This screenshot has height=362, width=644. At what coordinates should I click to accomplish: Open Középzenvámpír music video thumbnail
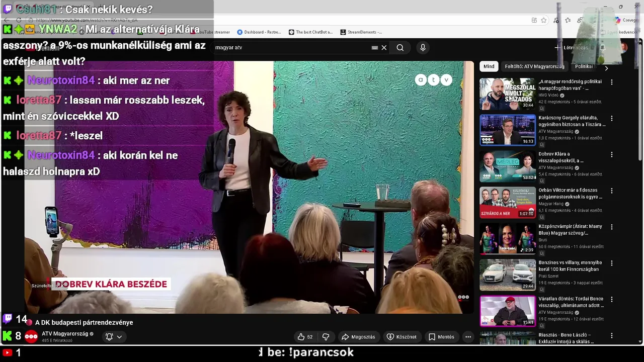coord(508,238)
